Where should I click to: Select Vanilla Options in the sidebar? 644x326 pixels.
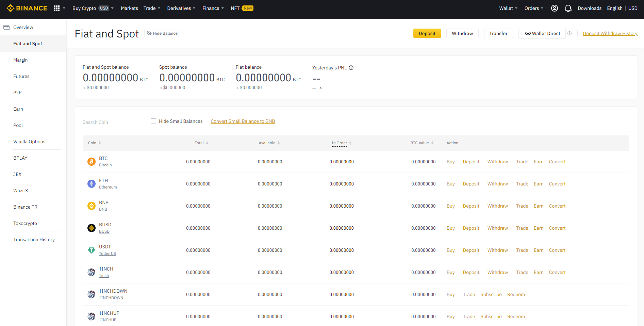click(29, 142)
